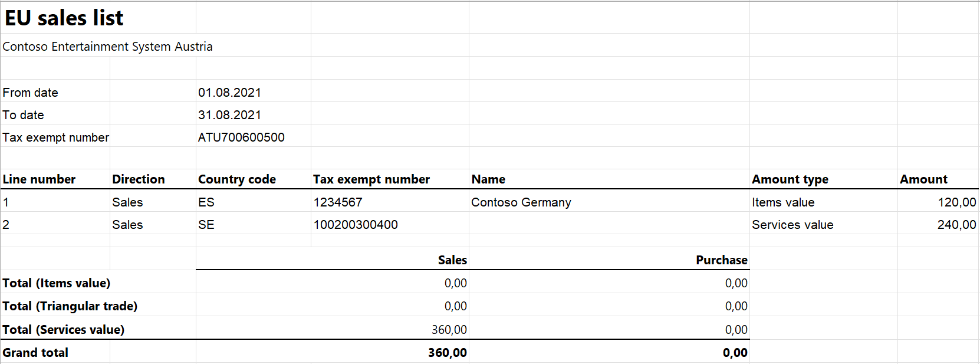
Task: Select the 'To date' label cell
Action: pos(23,115)
